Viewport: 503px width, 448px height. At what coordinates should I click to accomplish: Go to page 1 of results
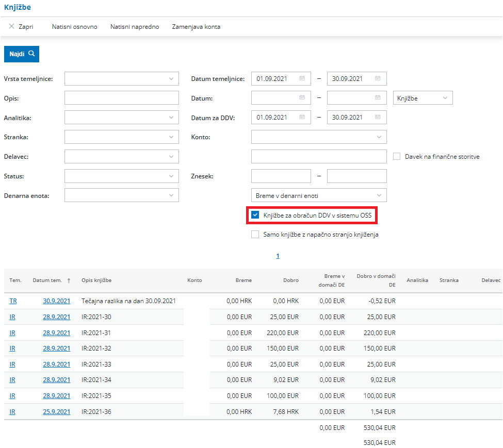click(278, 256)
